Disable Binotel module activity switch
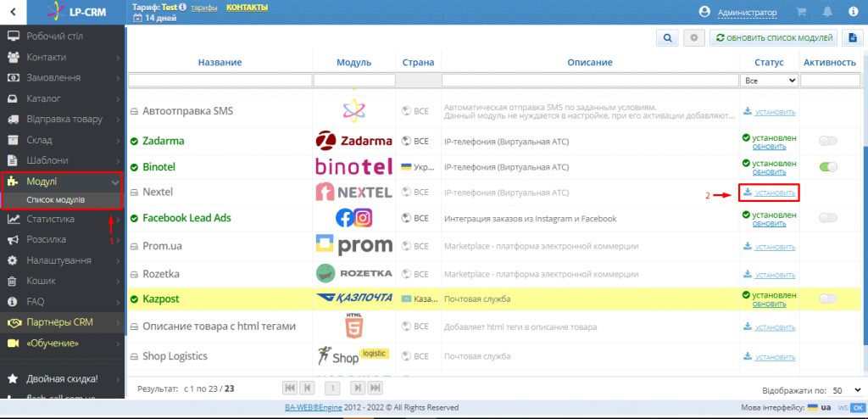This screenshot has width=868, height=419. [828, 167]
